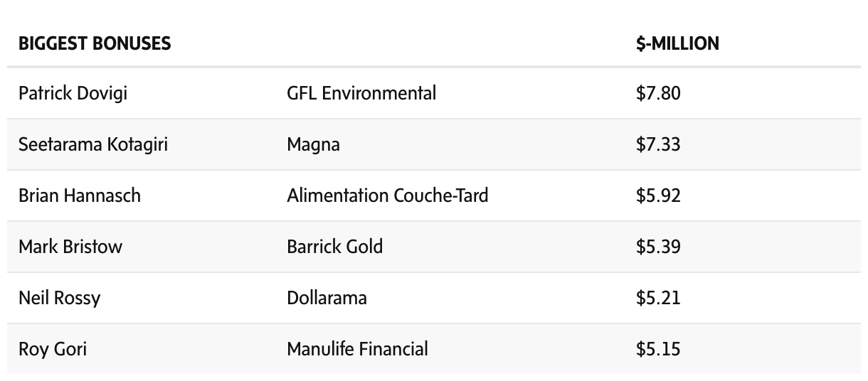Select the Barrick Gold company cell
868x381 pixels.
[334, 247]
